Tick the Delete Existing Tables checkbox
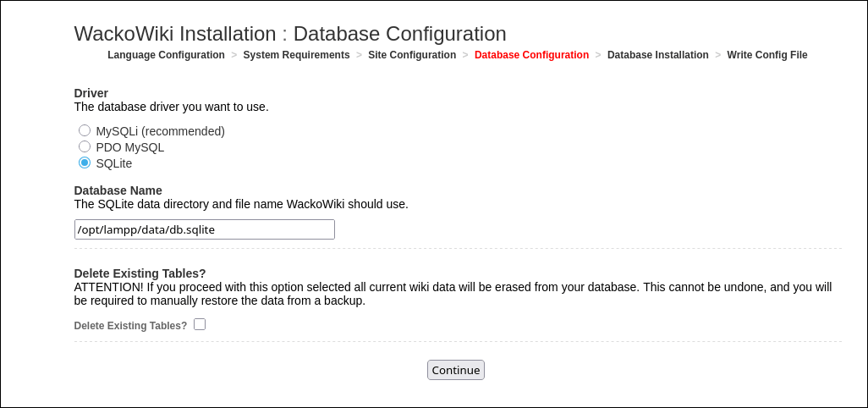 pos(200,324)
